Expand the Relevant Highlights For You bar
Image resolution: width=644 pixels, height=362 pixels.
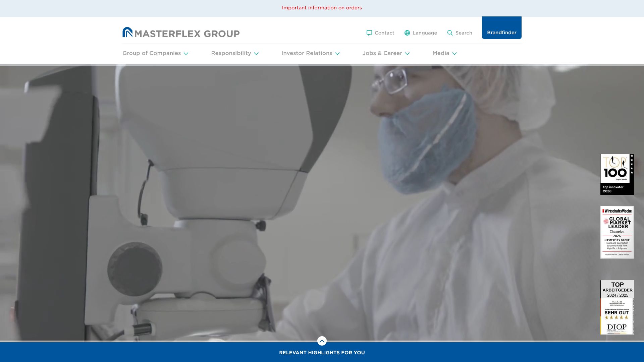[x=322, y=352]
